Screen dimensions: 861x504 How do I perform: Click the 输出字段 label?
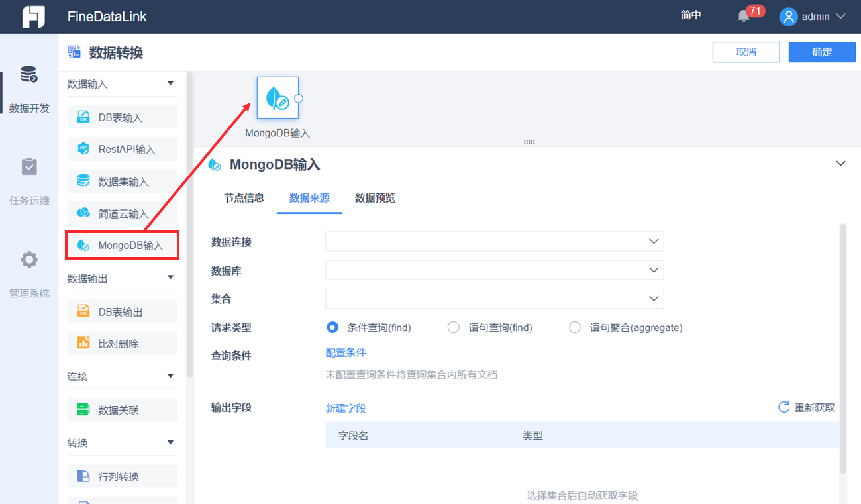(231, 407)
